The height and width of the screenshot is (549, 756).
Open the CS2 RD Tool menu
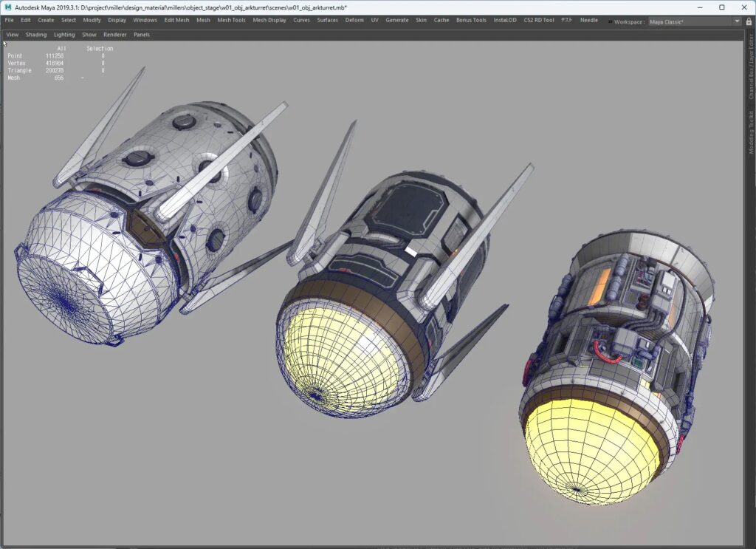[x=538, y=20]
